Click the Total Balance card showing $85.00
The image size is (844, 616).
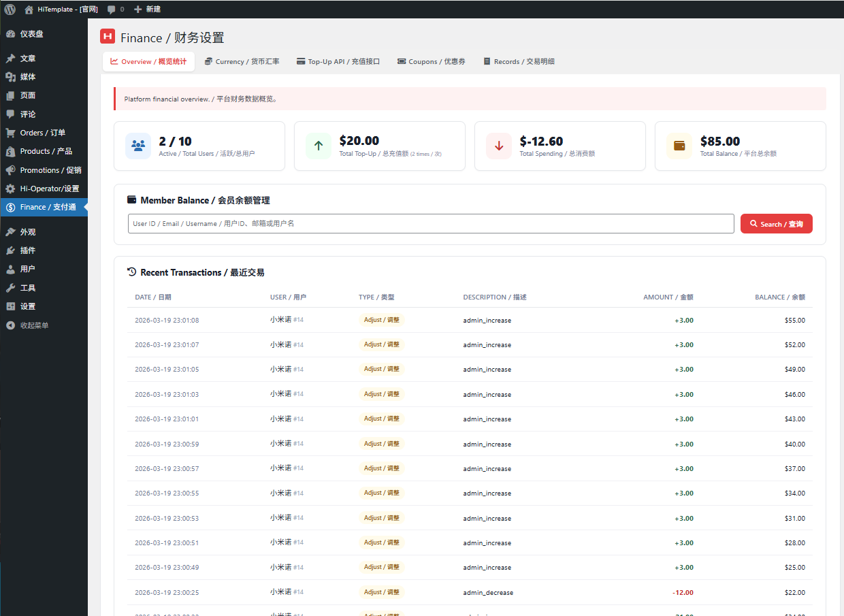tap(740, 146)
